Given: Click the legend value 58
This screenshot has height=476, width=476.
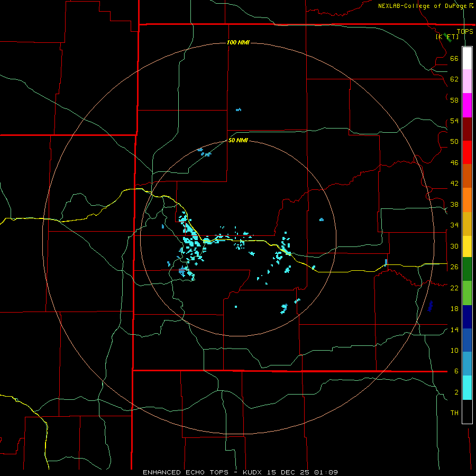Looking at the screenshot, I should click(x=454, y=100).
